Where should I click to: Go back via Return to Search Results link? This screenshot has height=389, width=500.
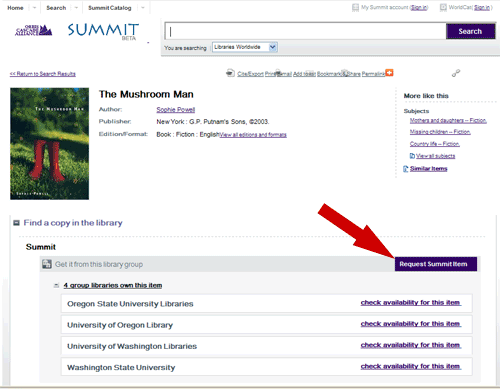tap(43, 74)
